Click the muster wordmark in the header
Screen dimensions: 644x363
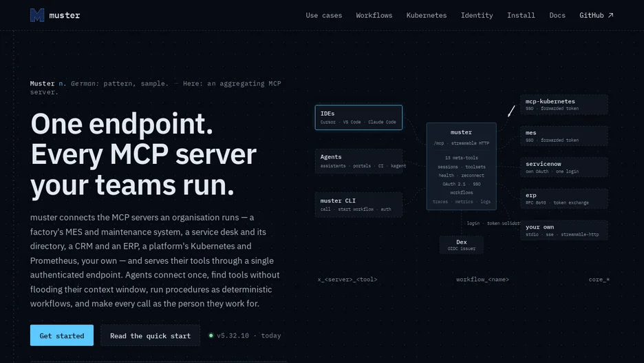(65, 15)
